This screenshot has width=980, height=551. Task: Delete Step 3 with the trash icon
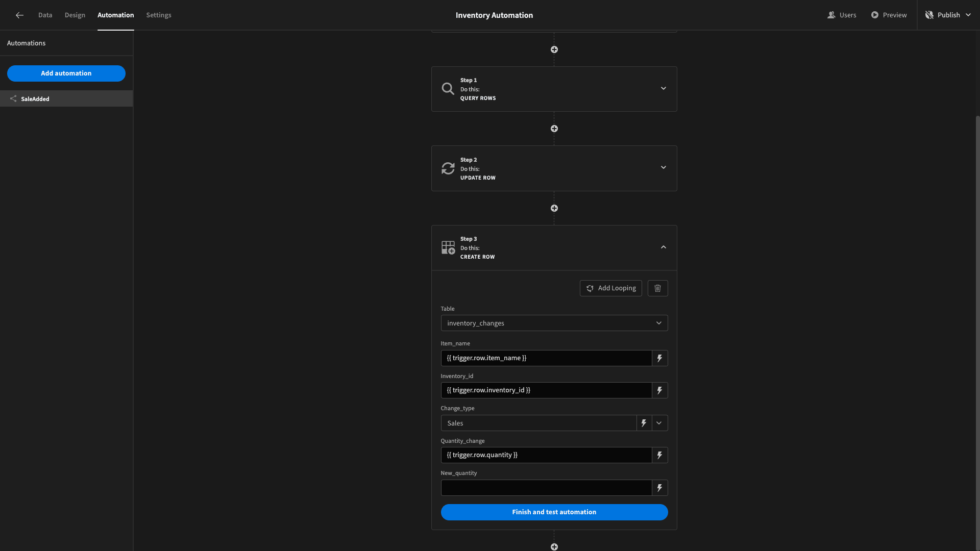pyautogui.click(x=657, y=288)
